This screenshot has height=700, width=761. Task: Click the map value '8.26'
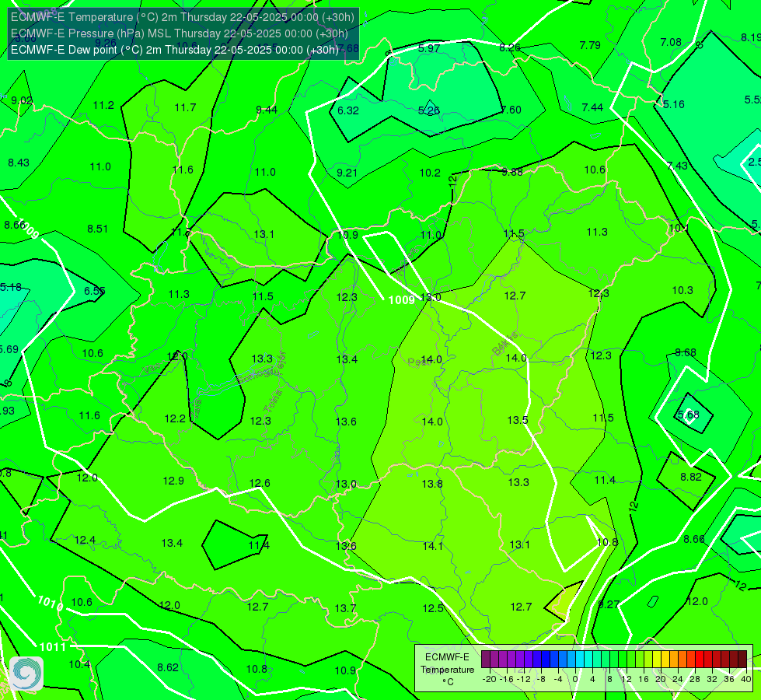point(510,47)
